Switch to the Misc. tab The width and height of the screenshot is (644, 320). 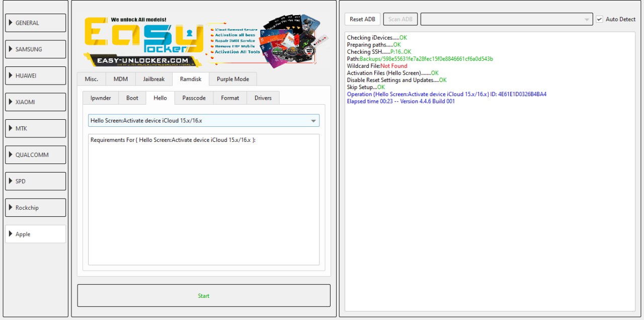(92, 79)
